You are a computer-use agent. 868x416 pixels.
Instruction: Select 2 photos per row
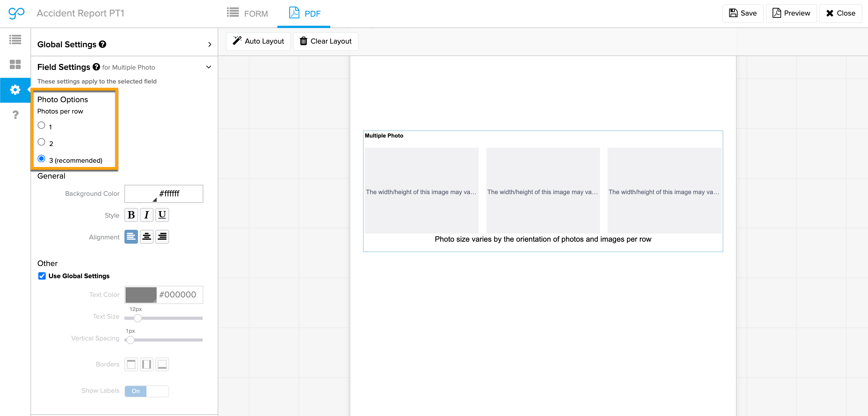[41, 142]
